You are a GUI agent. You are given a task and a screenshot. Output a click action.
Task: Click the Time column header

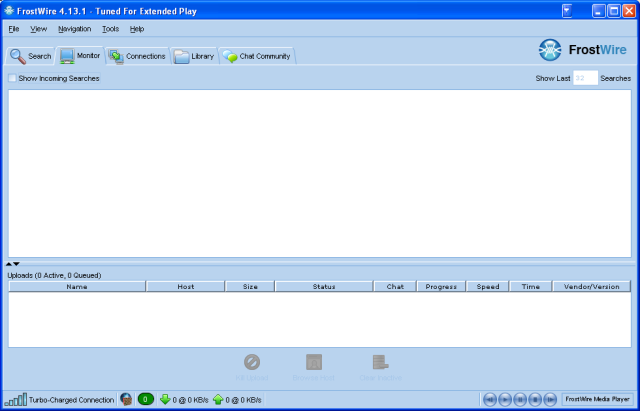[x=531, y=287]
